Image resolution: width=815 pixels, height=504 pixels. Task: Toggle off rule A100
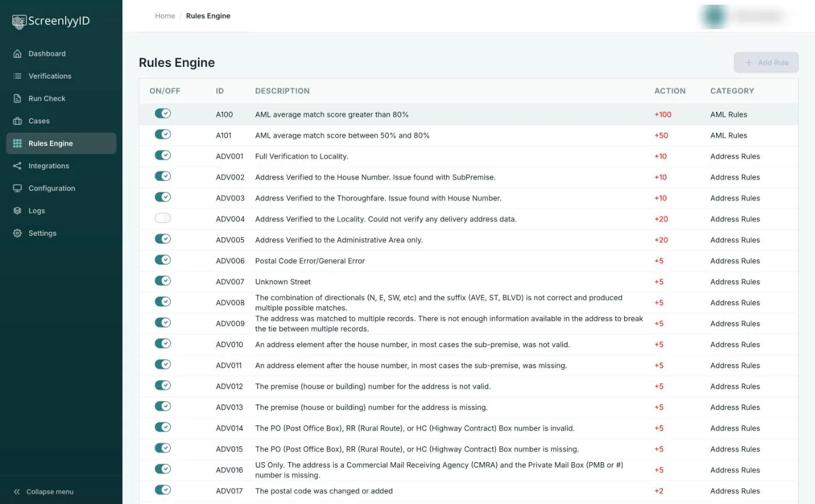click(x=162, y=113)
